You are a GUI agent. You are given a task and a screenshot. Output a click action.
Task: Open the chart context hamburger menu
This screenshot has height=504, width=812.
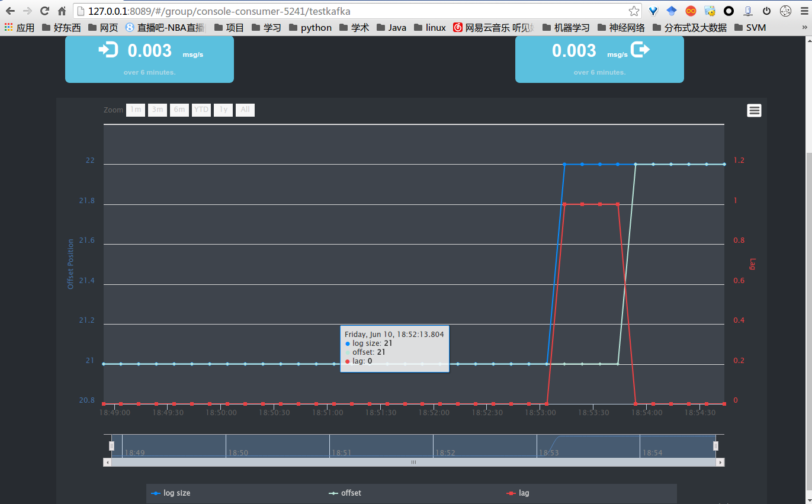[x=754, y=111]
